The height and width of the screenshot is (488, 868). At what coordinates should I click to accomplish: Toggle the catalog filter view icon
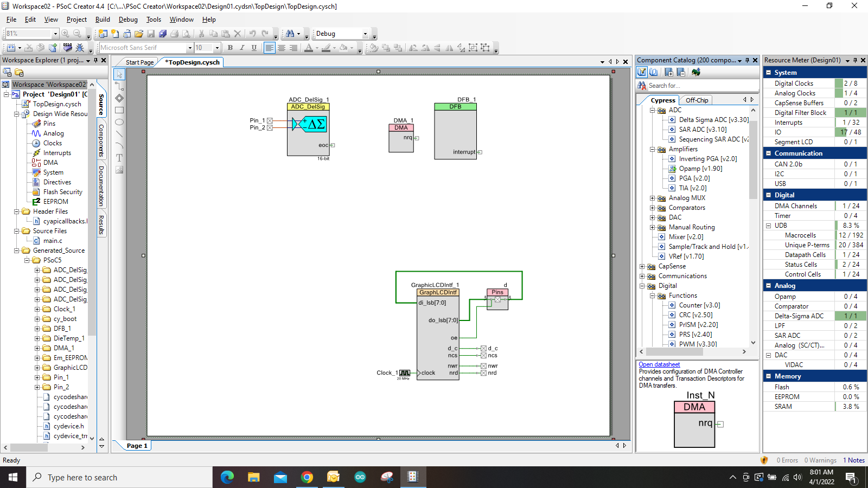(x=642, y=72)
